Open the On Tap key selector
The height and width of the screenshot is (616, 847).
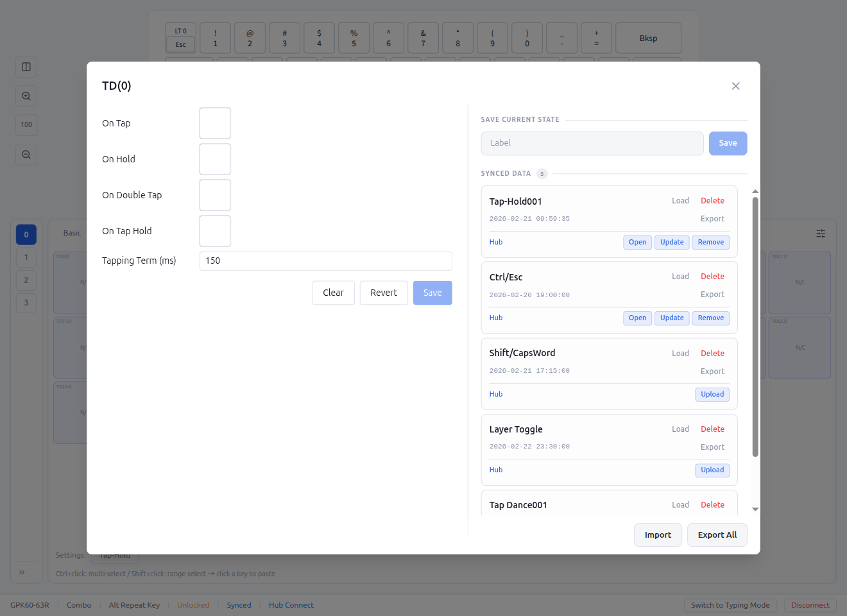[x=215, y=123]
